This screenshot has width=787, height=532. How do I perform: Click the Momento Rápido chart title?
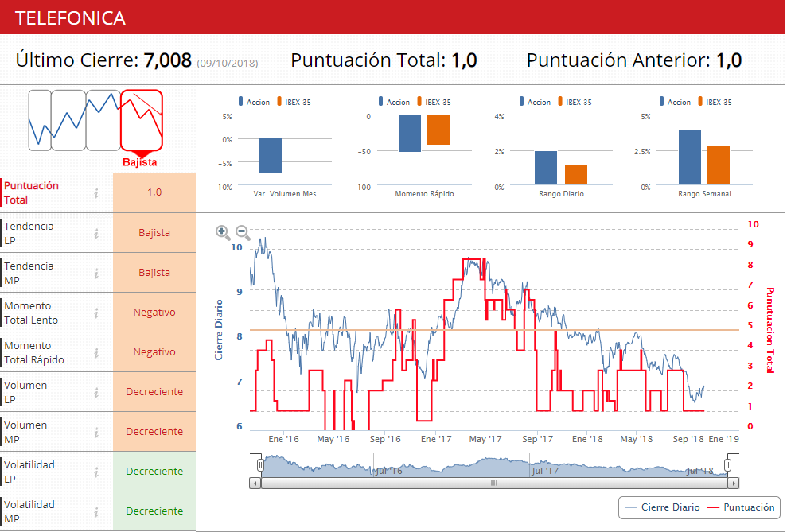click(x=425, y=194)
